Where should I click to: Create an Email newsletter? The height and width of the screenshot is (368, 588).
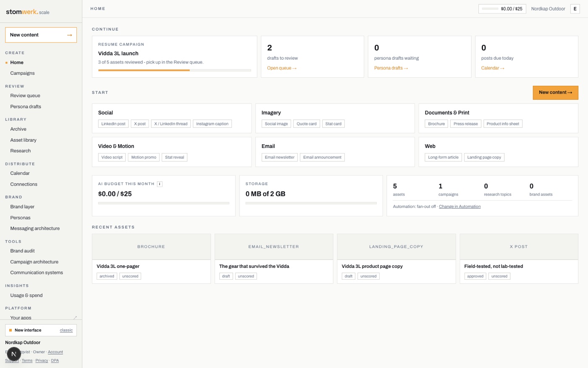point(280,157)
